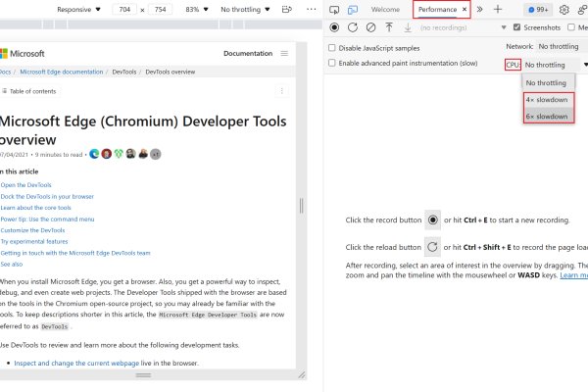This screenshot has height=392, width=588.
Task: Select 6× slowdown CPU option
Action: tap(547, 116)
